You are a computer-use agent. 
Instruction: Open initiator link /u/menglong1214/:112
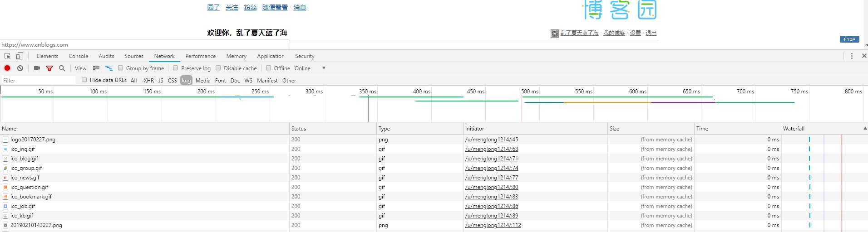[x=493, y=225]
